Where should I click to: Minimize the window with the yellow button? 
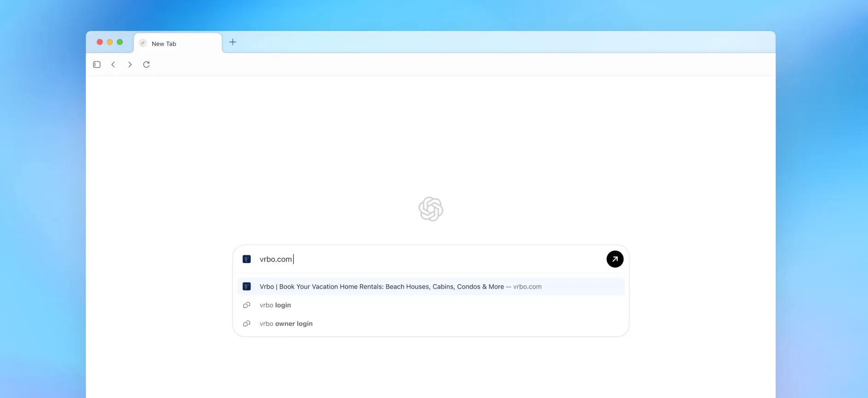[110, 42]
